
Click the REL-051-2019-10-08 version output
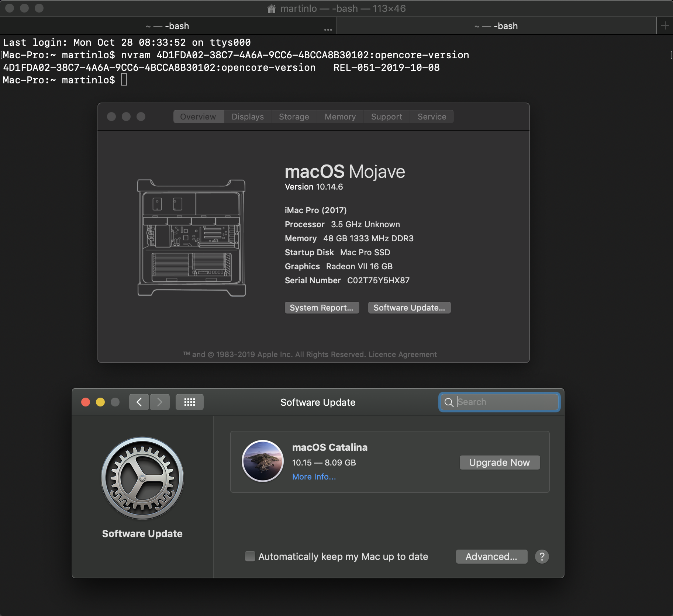[387, 68]
